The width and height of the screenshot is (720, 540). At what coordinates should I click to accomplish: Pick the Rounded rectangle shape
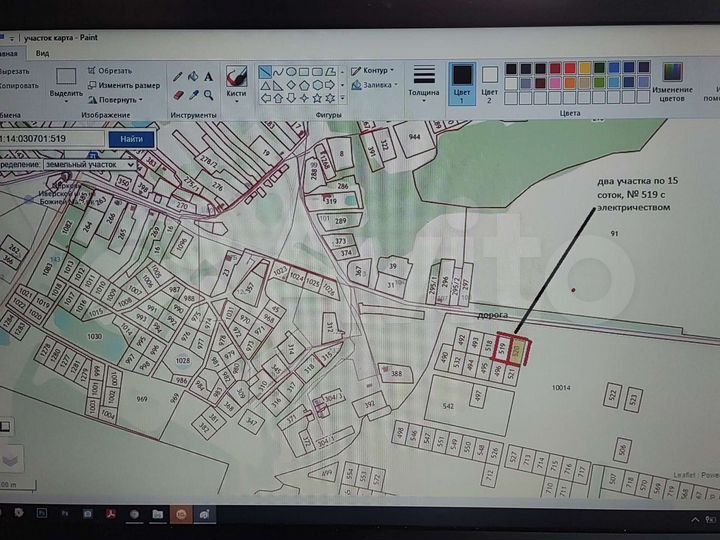coord(317,72)
